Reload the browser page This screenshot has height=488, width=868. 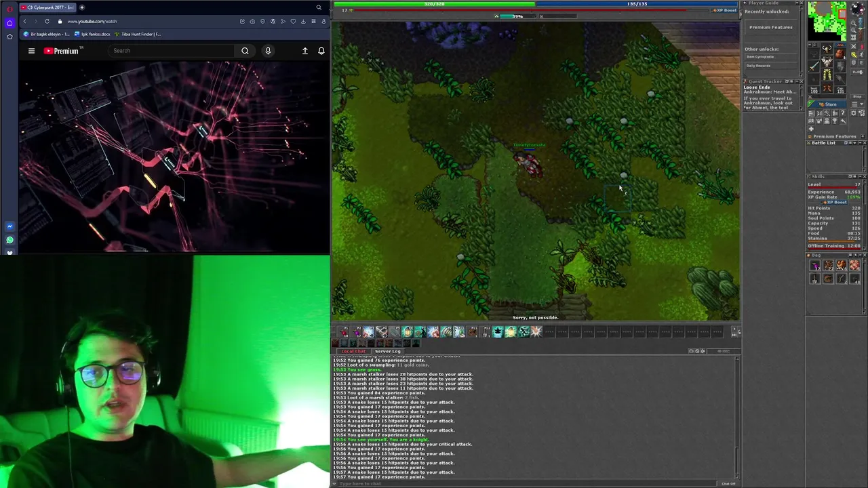[x=47, y=21]
